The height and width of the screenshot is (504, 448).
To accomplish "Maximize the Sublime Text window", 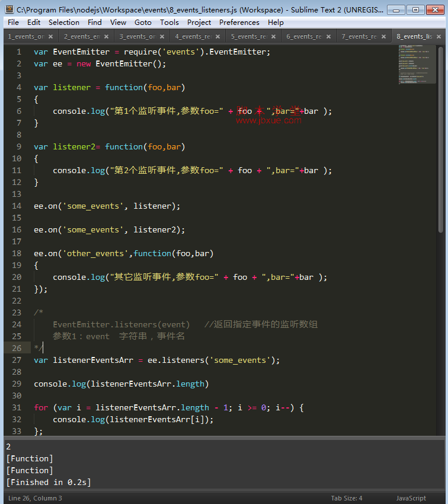I will click(x=415, y=10).
